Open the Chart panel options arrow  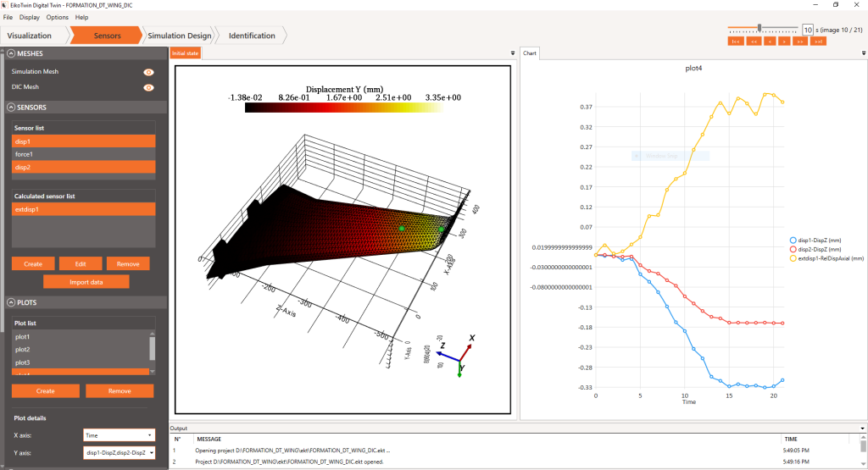coord(864,53)
